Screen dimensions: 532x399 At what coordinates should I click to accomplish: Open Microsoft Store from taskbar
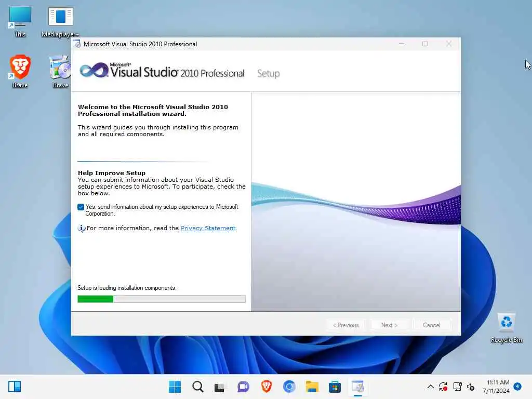point(335,387)
